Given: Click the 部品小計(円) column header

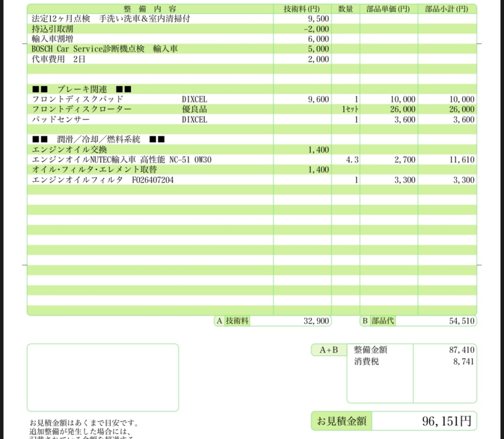Looking at the screenshot, I should pos(447,8).
